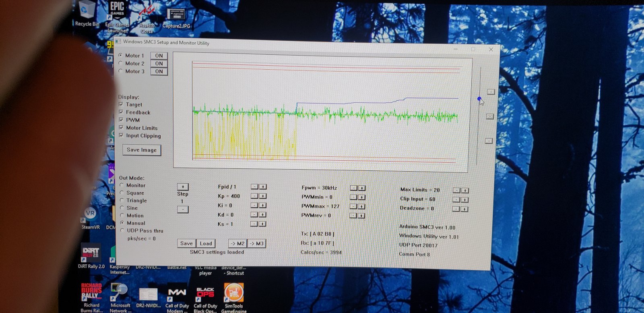Increase the Clip Input value
644x313 pixels.
coord(464,200)
